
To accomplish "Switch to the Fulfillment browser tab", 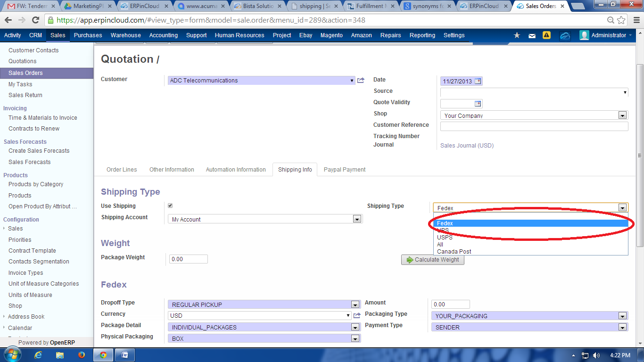I will (372, 6).
